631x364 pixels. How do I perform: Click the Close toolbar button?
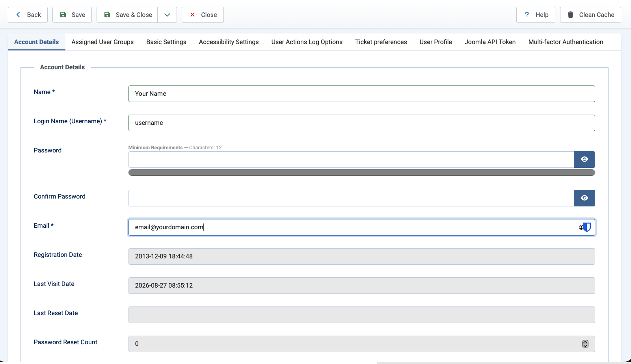[203, 15]
